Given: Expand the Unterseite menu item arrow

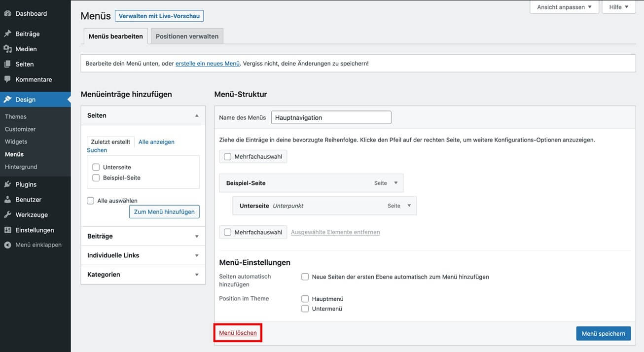Looking at the screenshot, I should (409, 206).
